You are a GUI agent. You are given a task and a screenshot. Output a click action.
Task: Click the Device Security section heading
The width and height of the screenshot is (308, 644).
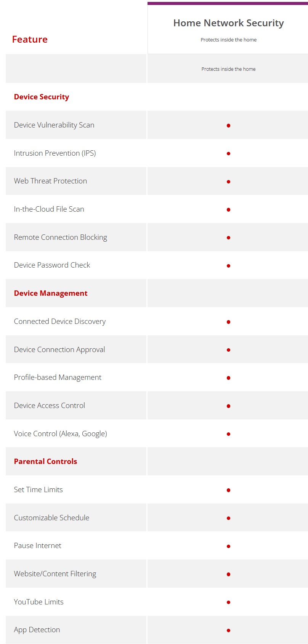42,97
